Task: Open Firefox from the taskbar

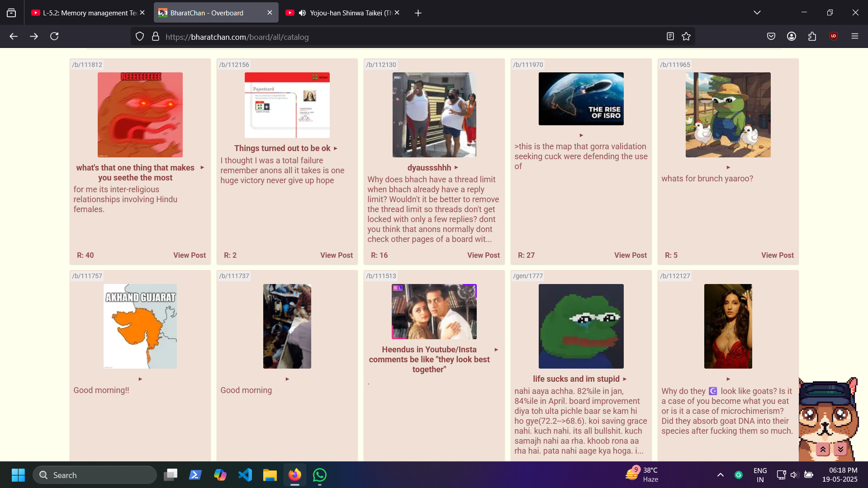Action: 295,475
